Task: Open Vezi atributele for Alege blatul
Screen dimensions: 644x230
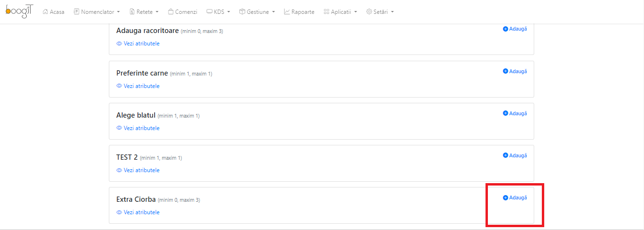Action: (x=138, y=128)
